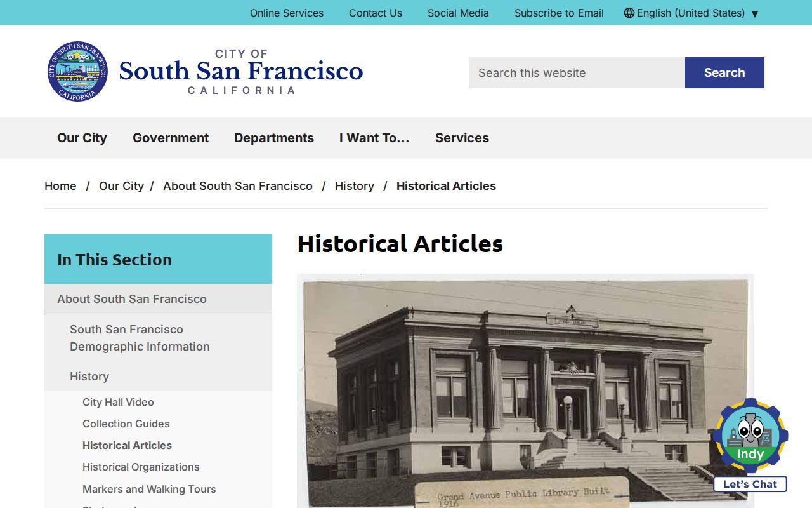Click the Our City breadcrumb link
The image size is (812, 508).
click(121, 186)
